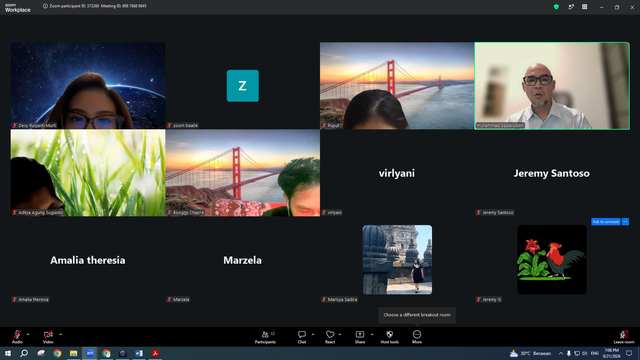
Task: Open meeting info icon beside participant ID
Action: pyautogui.click(x=45, y=6)
